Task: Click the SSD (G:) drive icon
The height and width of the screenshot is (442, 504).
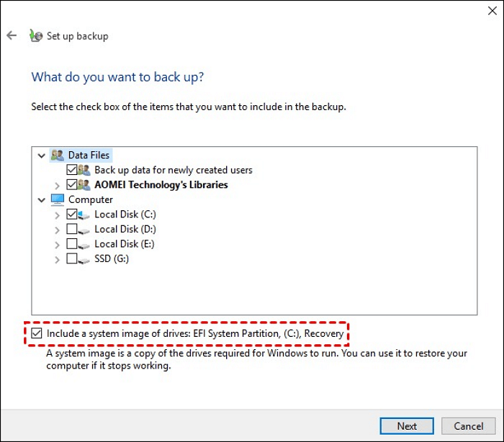Action: [84, 259]
